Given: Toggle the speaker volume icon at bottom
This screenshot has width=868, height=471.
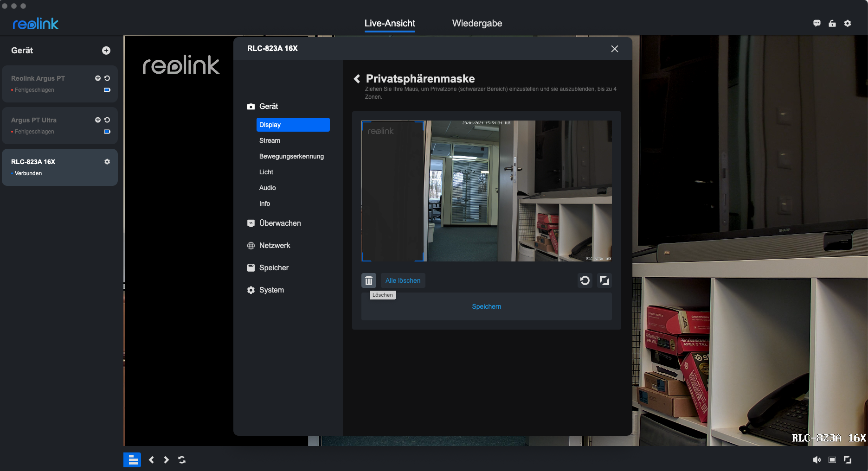Looking at the screenshot, I should coord(817,460).
